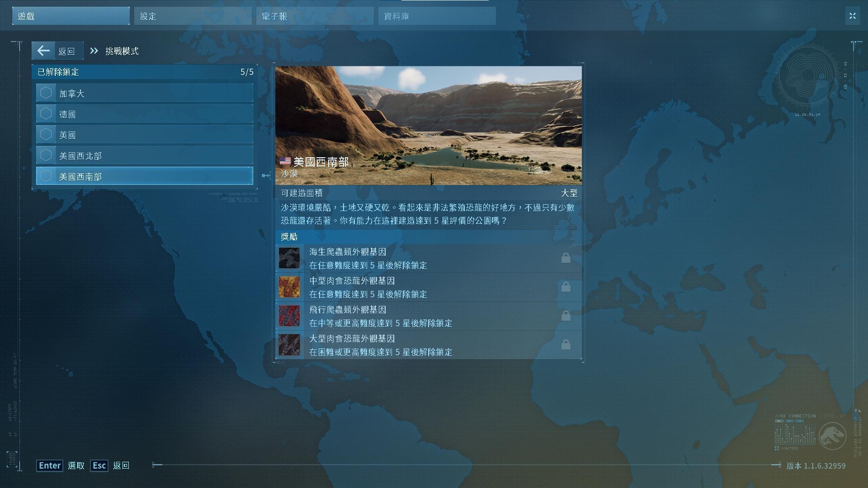The image size is (868, 488).
Task: Click the Jurassic World logo icon
Action: (832, 436)
